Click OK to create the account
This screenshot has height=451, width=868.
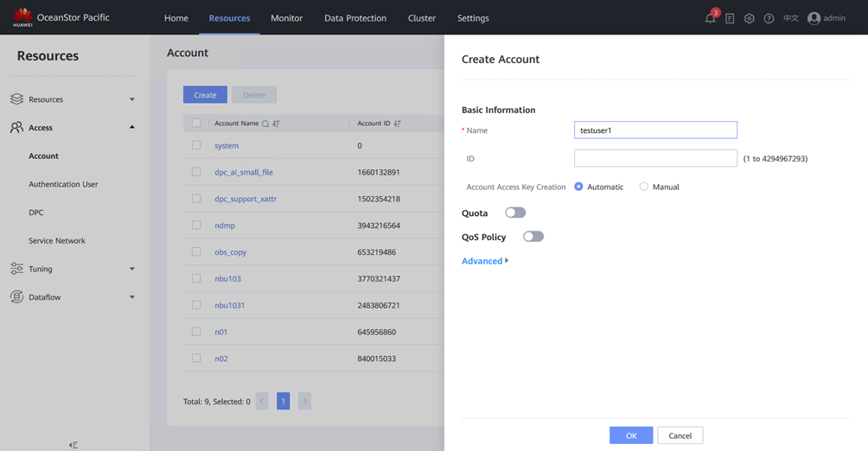[x=631, y=435]
